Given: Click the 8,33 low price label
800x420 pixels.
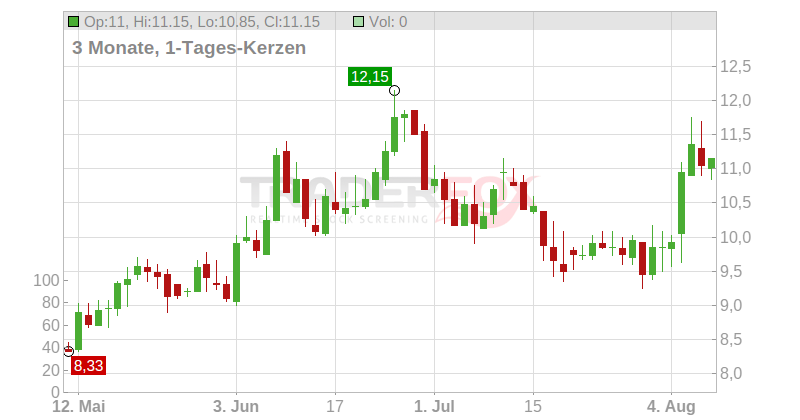Looking at the screenshot, I should pyautogui.click(x=88, y=366).
